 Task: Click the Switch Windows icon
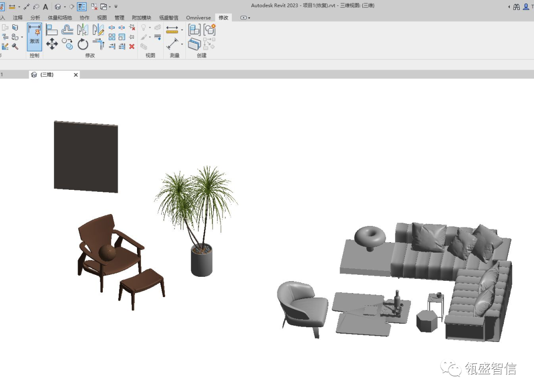(103, 6)
